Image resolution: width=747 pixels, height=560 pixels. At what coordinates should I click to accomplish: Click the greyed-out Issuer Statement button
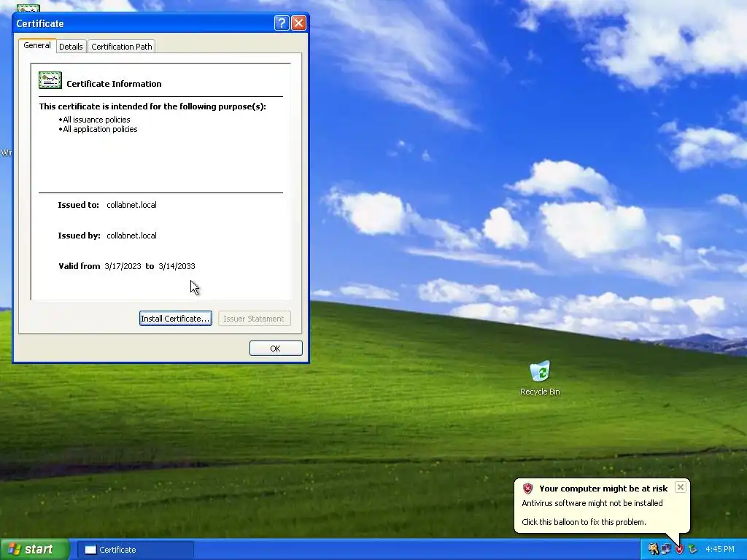click(254, 319)
